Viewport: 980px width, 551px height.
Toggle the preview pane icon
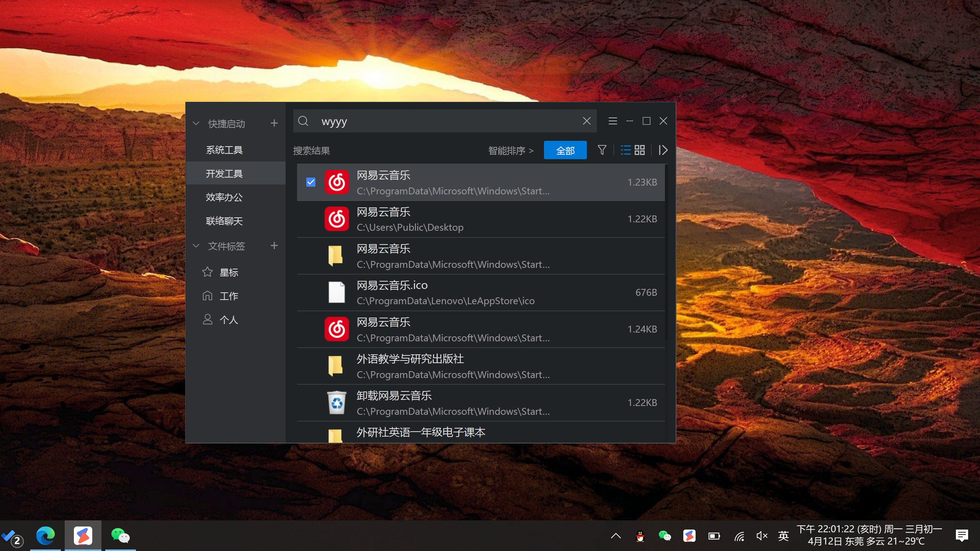coord(663,150)
